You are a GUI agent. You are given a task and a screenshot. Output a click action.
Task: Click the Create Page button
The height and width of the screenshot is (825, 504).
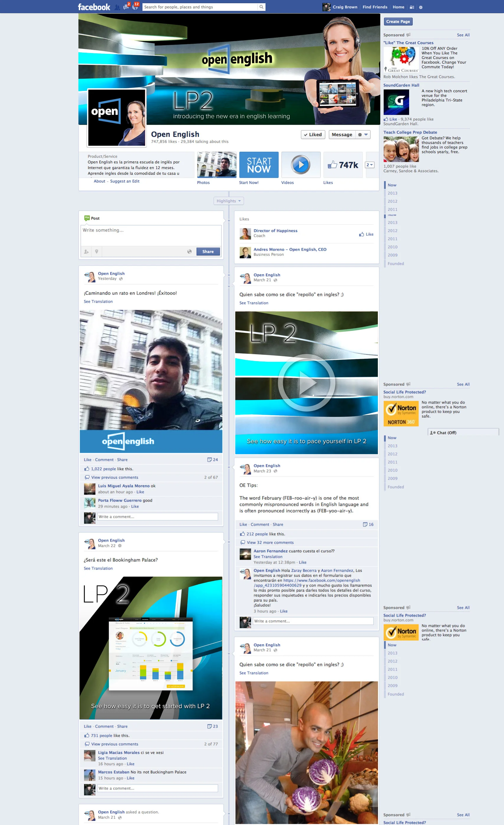398,22
